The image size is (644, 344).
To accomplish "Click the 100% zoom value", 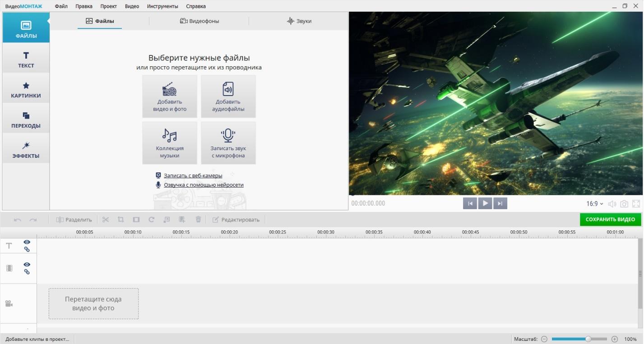I will 630,339.
